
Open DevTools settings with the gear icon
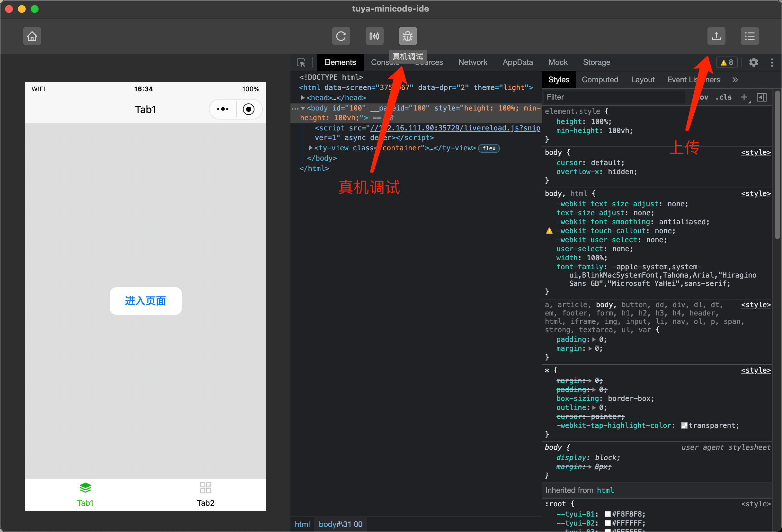[x=753, y=62]
